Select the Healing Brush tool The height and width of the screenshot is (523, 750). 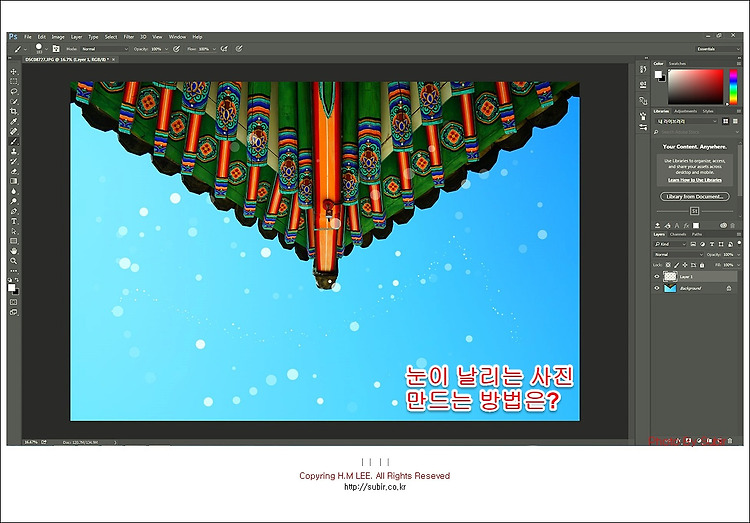coord(14,131)
